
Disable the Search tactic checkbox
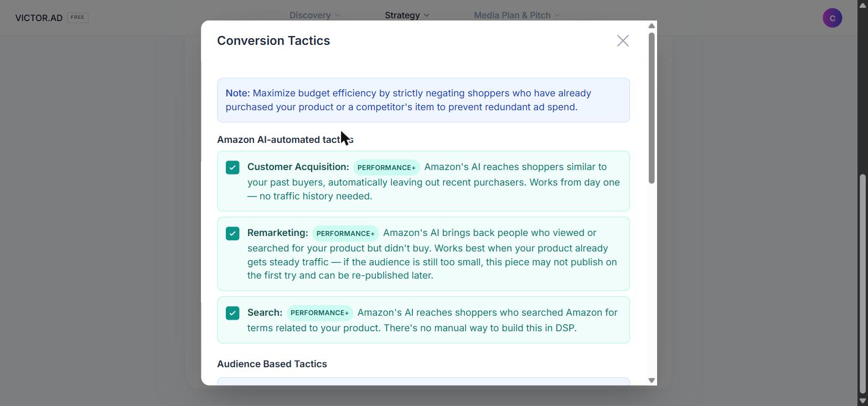[232, 313]
